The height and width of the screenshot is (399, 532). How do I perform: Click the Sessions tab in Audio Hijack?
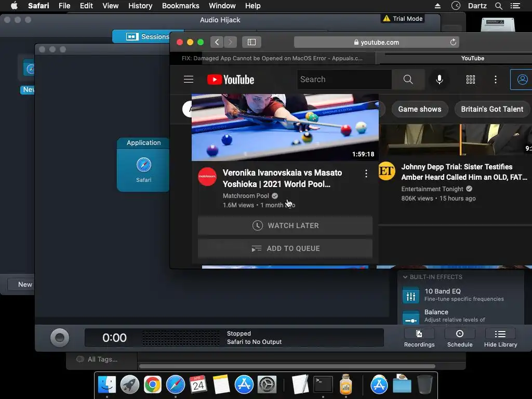[x=147, y=36]
